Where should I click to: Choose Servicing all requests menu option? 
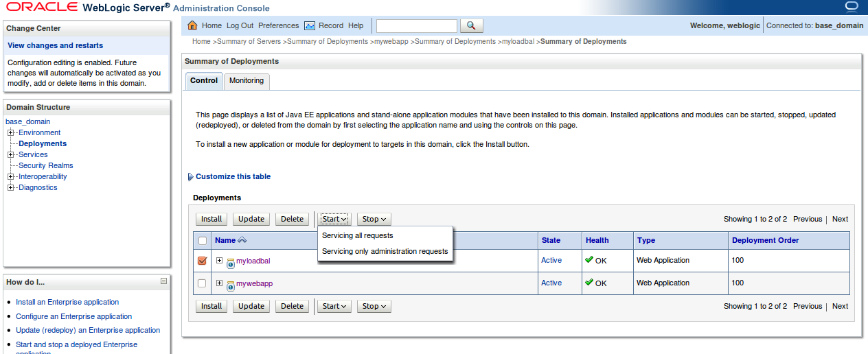tap(357, 235)
